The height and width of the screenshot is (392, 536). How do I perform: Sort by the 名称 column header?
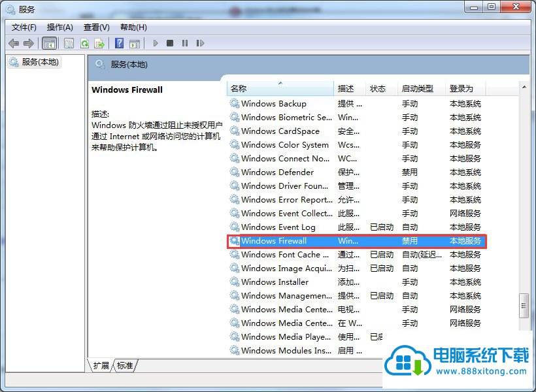coord(280,88)
